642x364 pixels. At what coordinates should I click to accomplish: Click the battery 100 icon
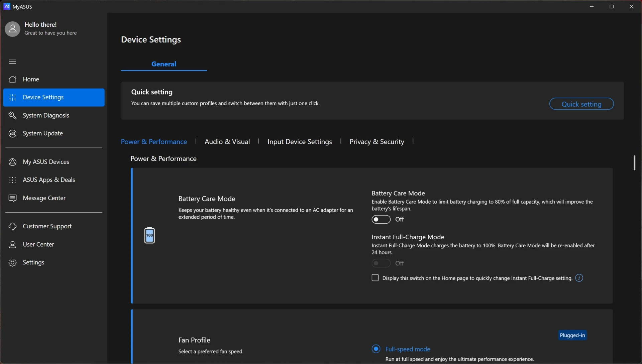coord(149,235)
